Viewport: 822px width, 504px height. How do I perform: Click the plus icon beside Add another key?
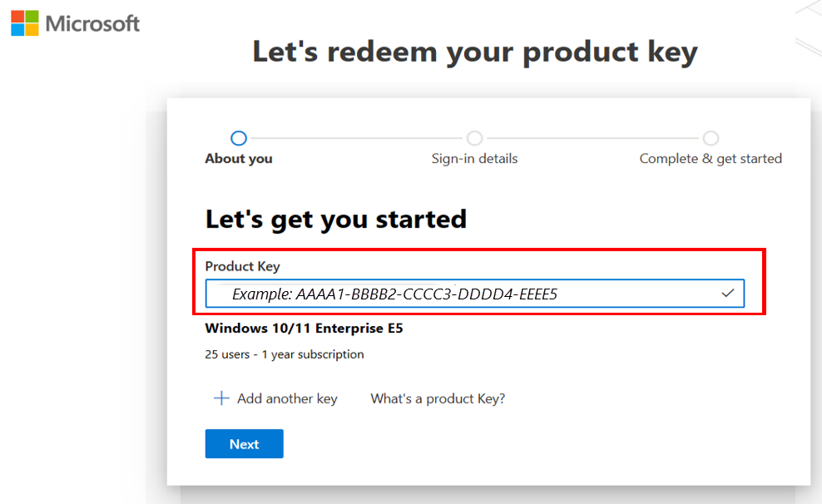coord(220,398)
